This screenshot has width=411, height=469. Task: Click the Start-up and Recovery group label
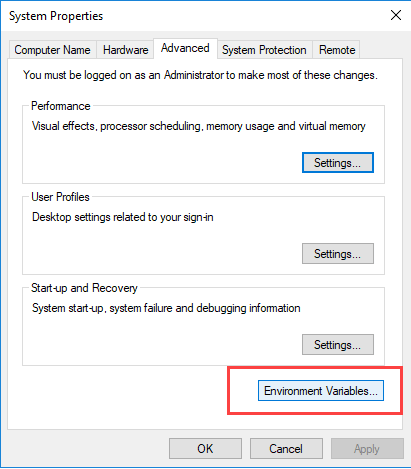84,288
